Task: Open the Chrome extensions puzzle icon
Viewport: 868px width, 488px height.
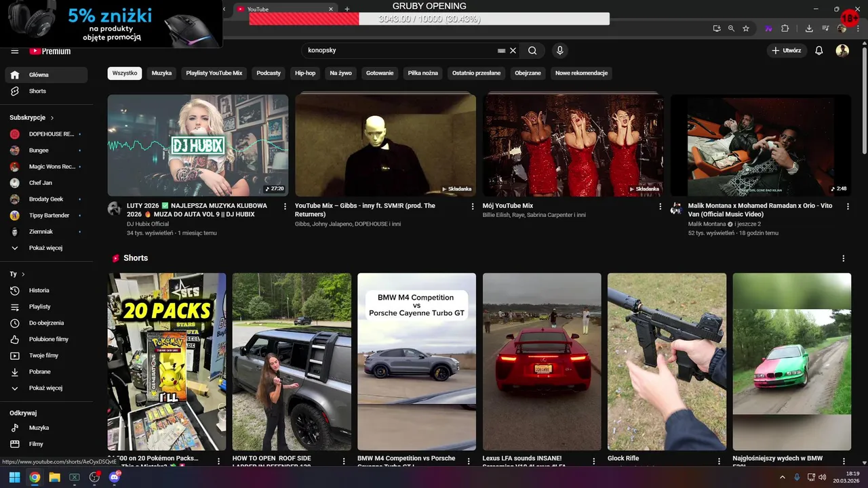Action: click(785, 28)
